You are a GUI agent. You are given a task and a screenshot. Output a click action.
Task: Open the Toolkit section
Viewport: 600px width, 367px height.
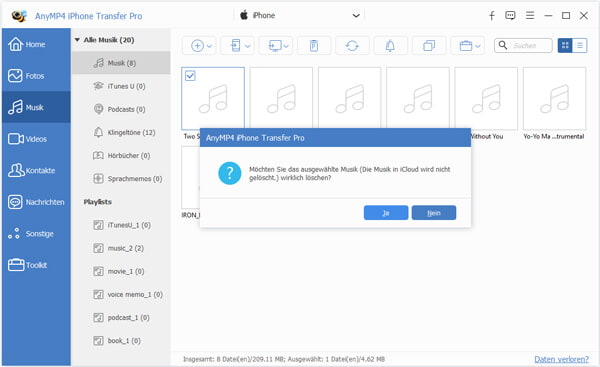point(36,265)
